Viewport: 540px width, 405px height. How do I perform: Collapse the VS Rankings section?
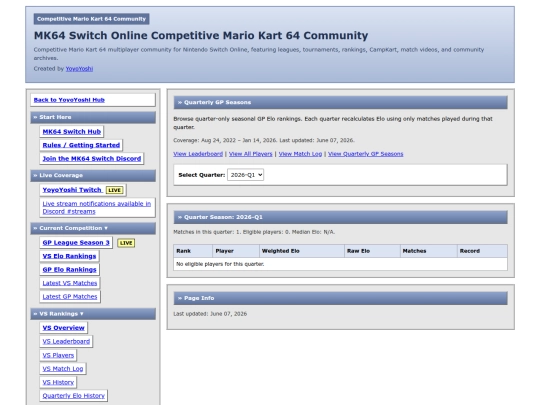[93, 314]
